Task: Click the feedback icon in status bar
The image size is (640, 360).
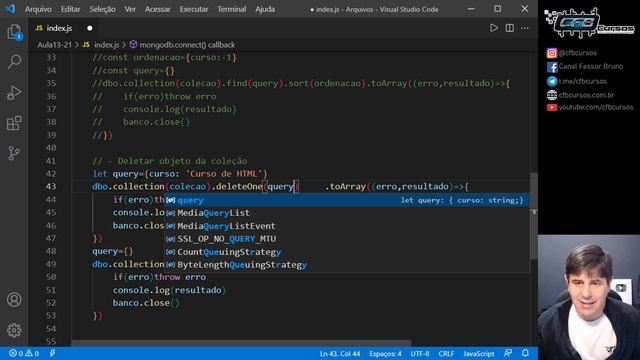Action: click(x=508, y=353)
